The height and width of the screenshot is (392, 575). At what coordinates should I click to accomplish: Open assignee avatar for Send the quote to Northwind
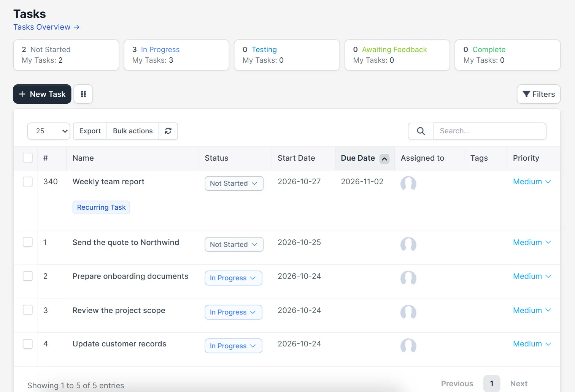(408, 245)
